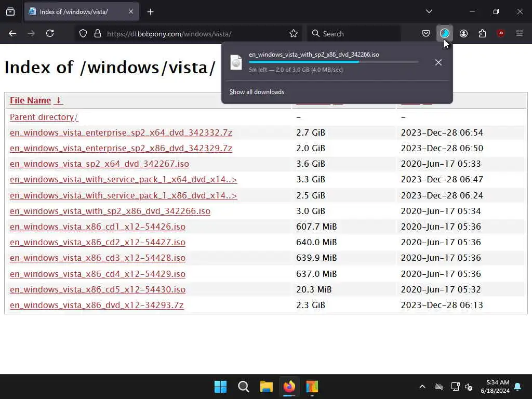Close the Index of /windows/vista/ tab
The image size is (532, 399).
click(131, 12)
